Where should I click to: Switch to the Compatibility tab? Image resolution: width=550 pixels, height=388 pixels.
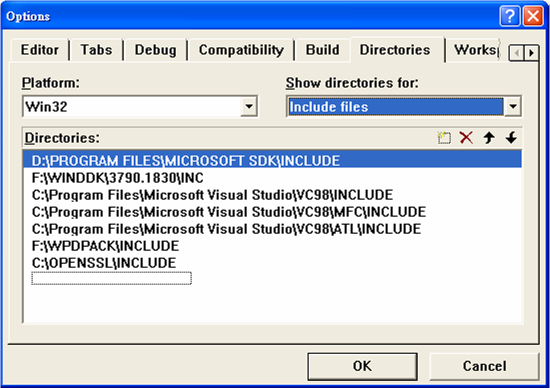(241, 50)
